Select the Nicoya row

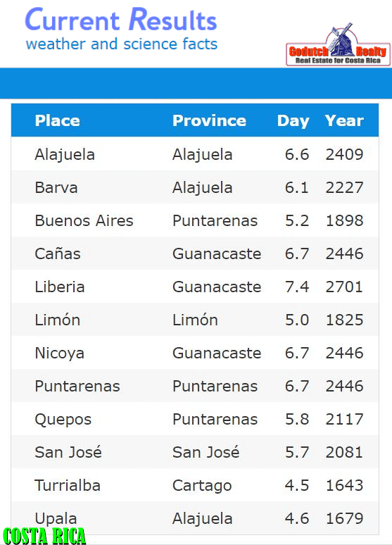coord(195,353)
